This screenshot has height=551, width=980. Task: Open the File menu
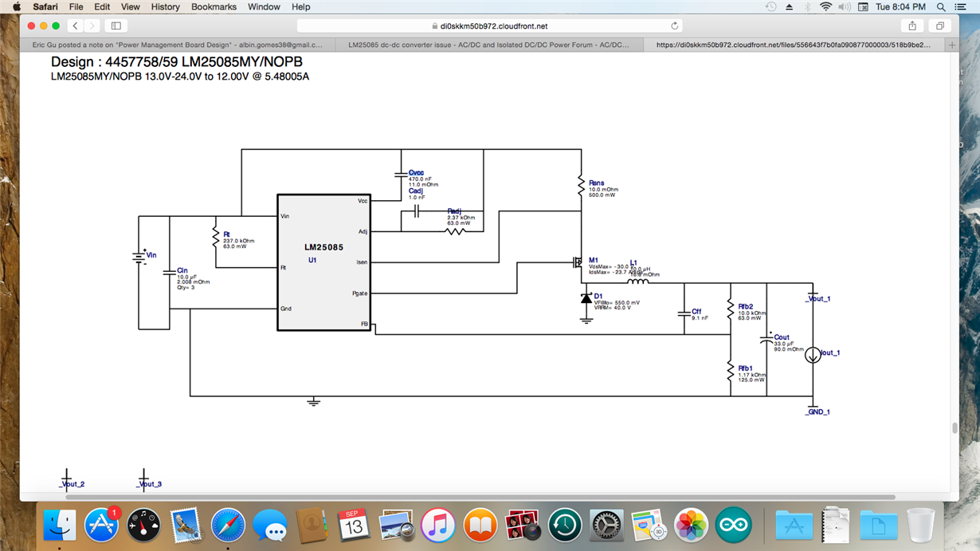click(76, 6)
